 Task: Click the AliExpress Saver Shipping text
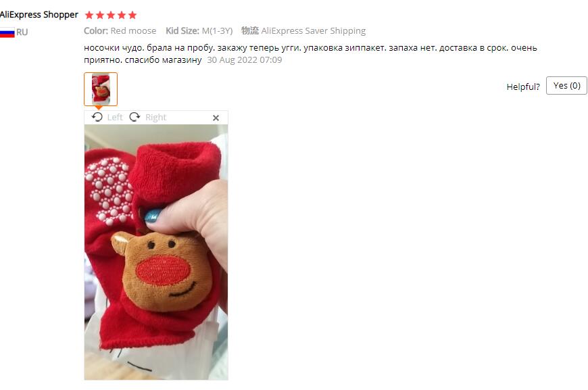click(x=314, y=30)
